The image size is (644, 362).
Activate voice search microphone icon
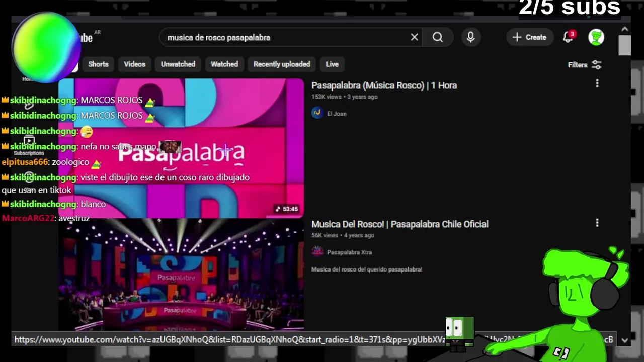(470, 37)
